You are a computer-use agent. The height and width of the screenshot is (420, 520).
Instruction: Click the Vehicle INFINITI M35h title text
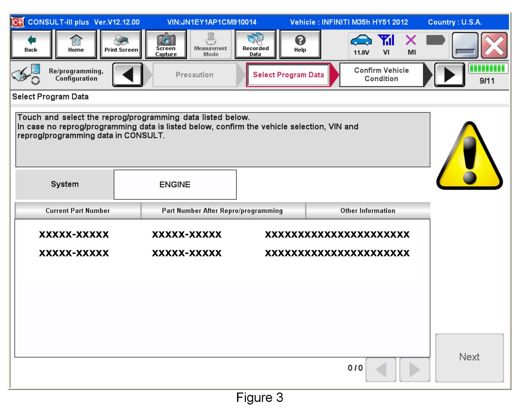[x=349, y=22]
